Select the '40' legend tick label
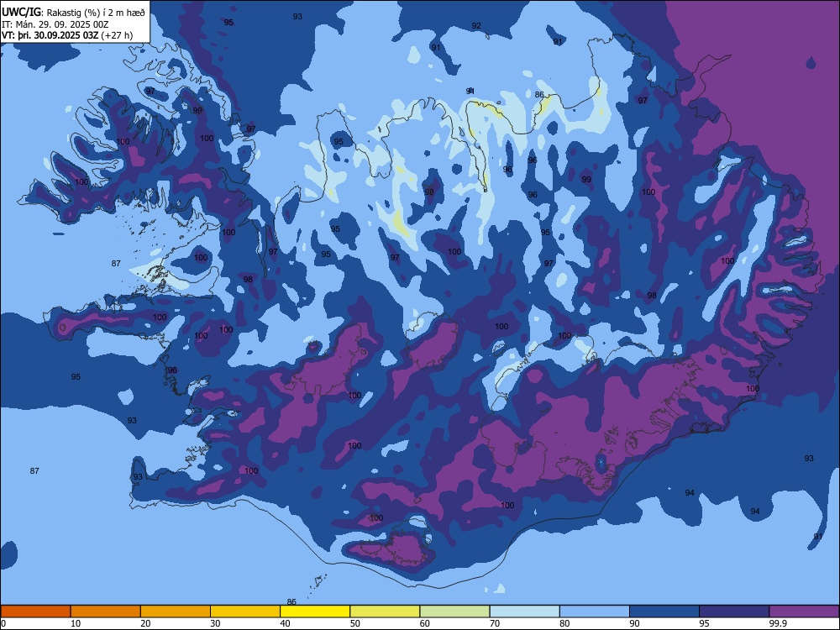840x630 pixels. tap(286, 623)
